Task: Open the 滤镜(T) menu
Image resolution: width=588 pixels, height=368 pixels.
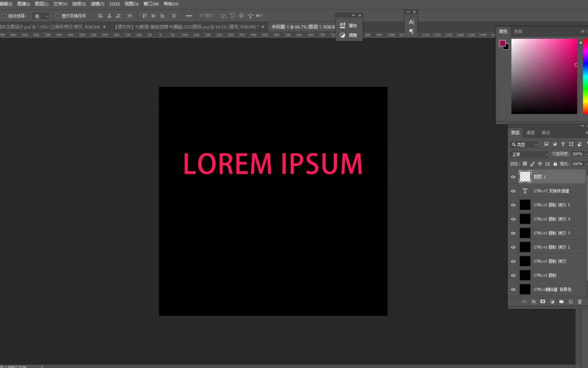Action: [97, 4]
